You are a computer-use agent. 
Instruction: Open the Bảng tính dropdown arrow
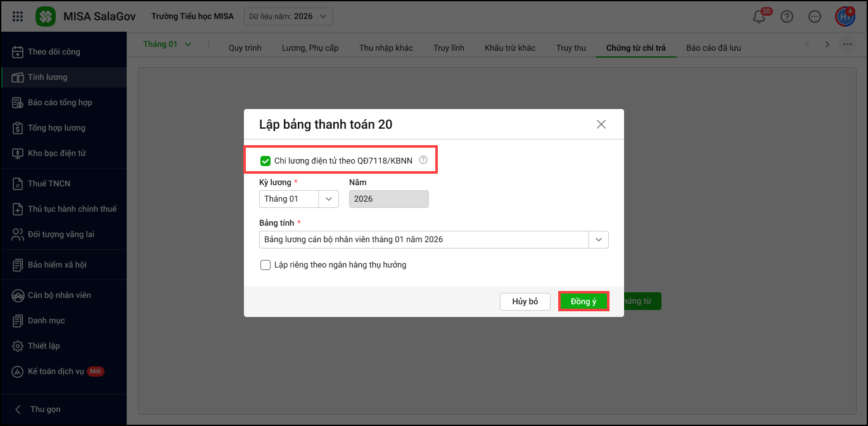pyautogui.click(x=598, y=240)
